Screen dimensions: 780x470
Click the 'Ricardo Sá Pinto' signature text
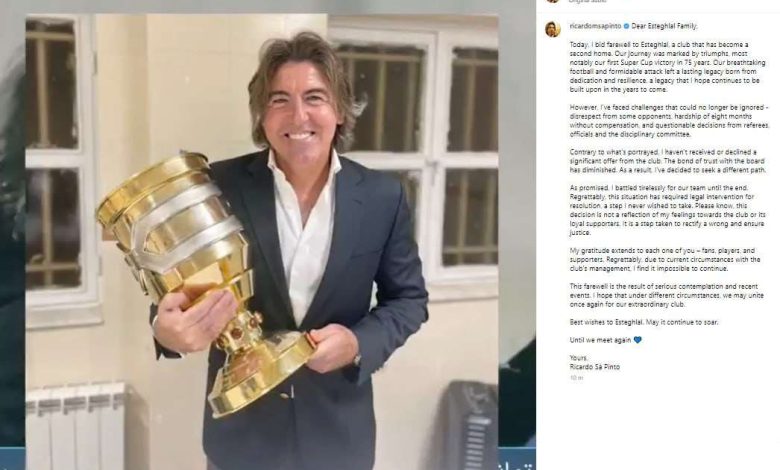pyautogui.click(x=595, y=367)
